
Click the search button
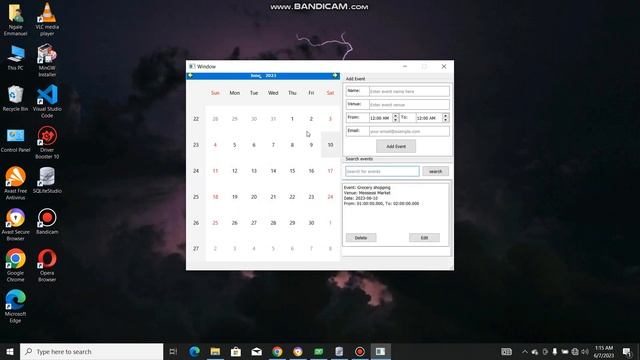point(436,171)
